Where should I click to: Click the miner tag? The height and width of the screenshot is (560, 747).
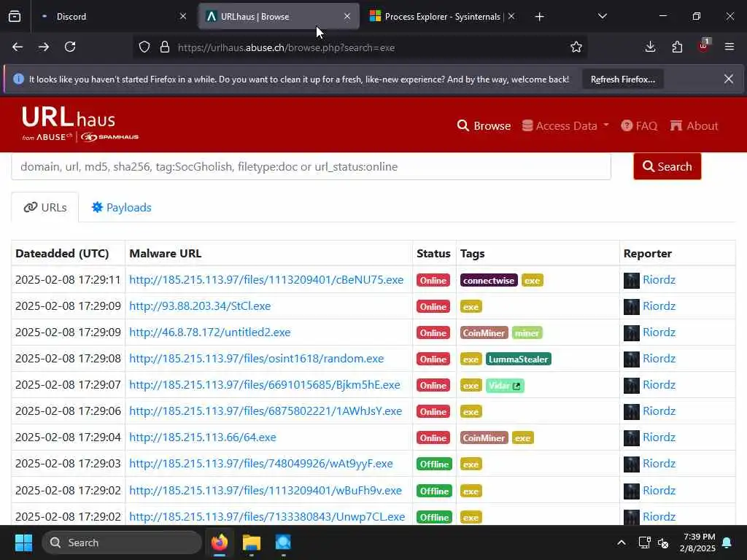point(527,332)
